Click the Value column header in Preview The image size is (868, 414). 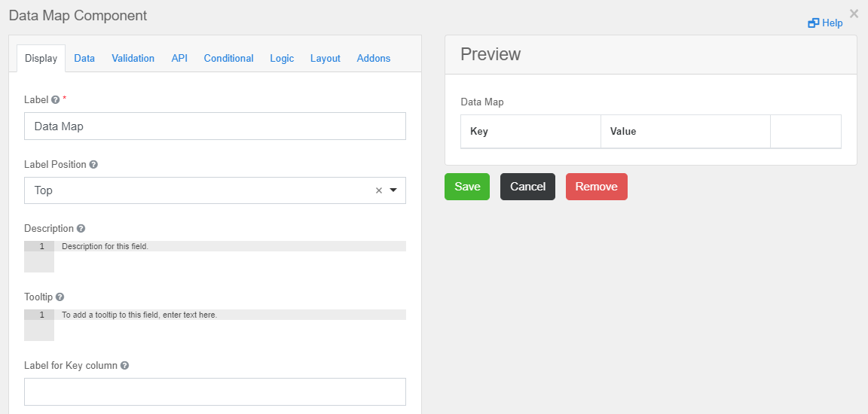pyautogui.click(x=686, y=132)
